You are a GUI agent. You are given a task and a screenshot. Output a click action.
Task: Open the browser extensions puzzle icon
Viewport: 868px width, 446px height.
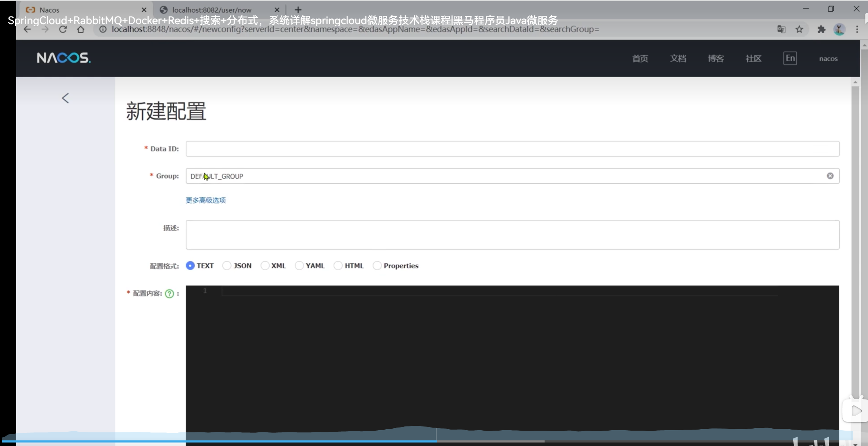click(821, 29)
